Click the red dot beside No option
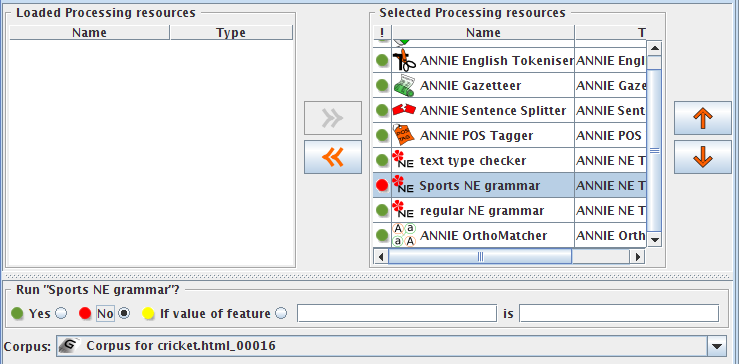Viewport: 740px width, 364px height. point(85,313)
